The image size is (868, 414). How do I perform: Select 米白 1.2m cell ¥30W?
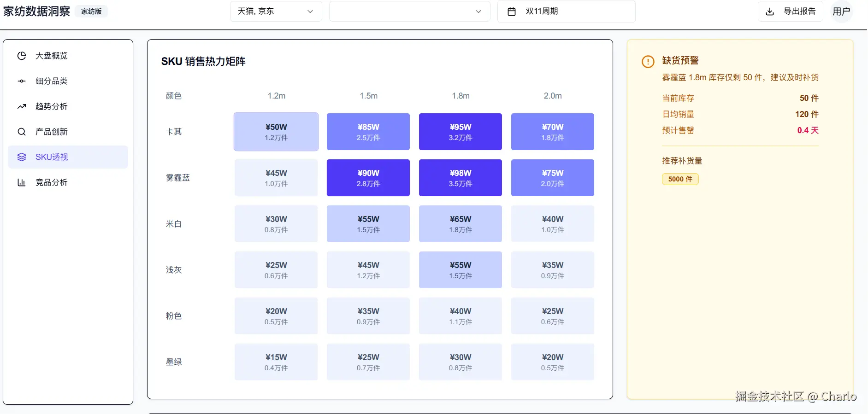point(276,224)
